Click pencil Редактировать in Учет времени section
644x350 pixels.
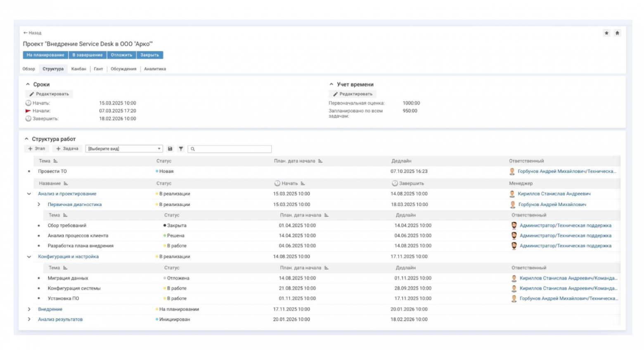click(353, 94)
